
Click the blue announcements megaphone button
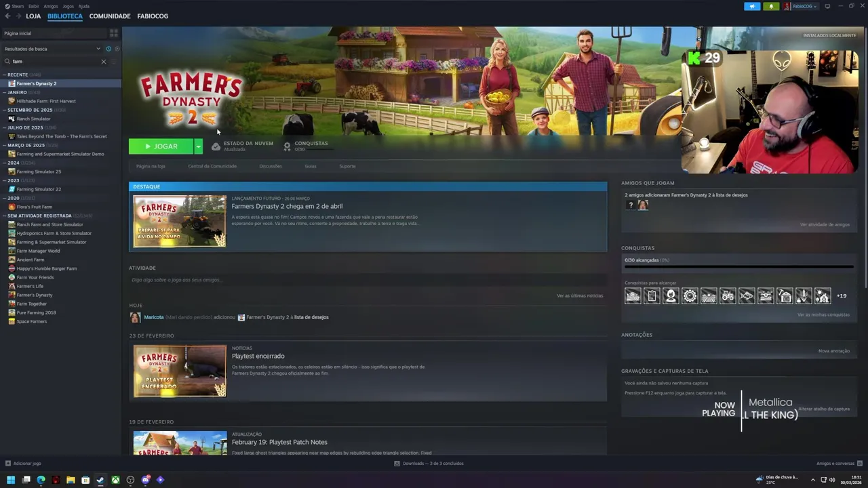(752, 6)
